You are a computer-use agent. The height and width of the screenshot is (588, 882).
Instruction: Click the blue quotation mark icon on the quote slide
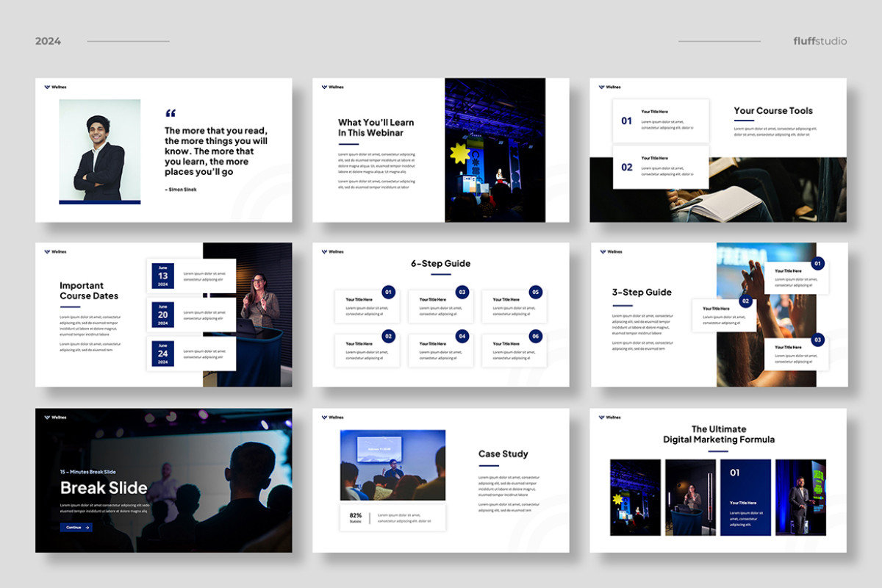(171, 113)
